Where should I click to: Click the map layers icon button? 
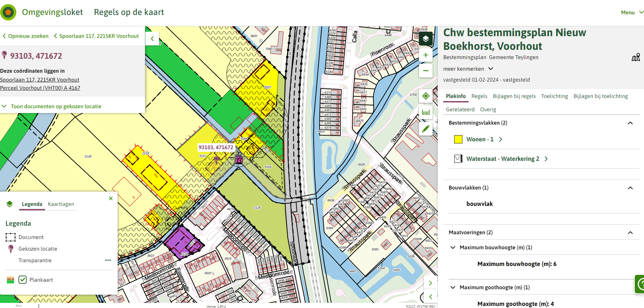point(425,39)
